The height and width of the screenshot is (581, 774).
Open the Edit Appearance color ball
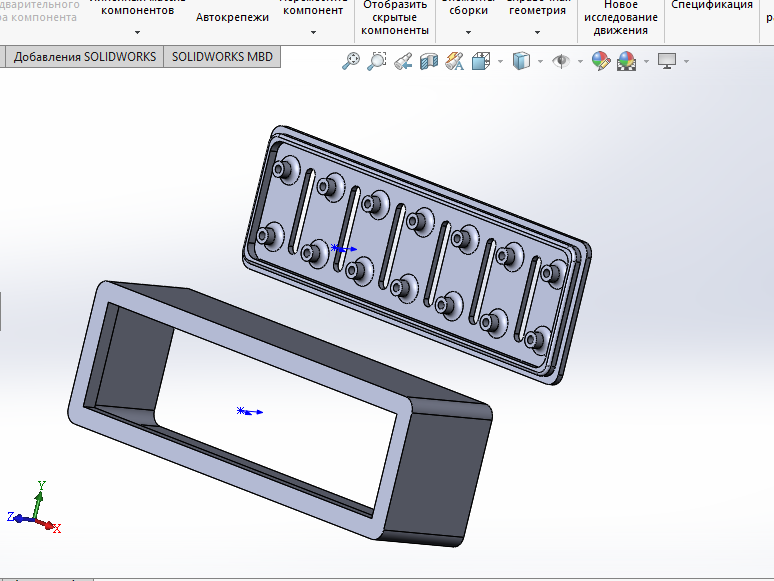pos(600,62)
